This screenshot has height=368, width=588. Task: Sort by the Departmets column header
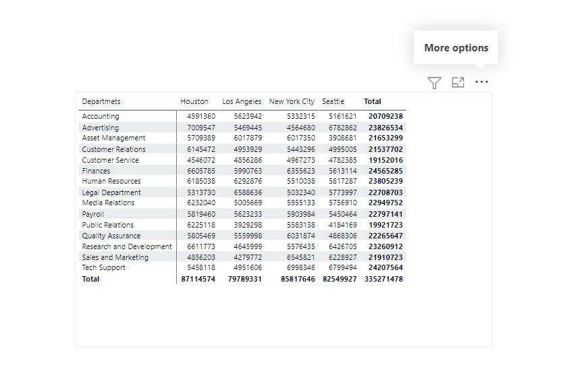click(101, 102)
